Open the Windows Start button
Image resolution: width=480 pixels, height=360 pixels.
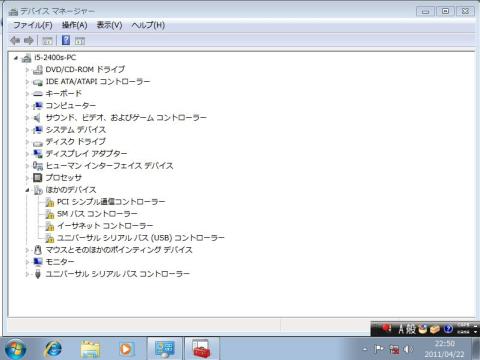pyautogui.click(x=15, y=349)
